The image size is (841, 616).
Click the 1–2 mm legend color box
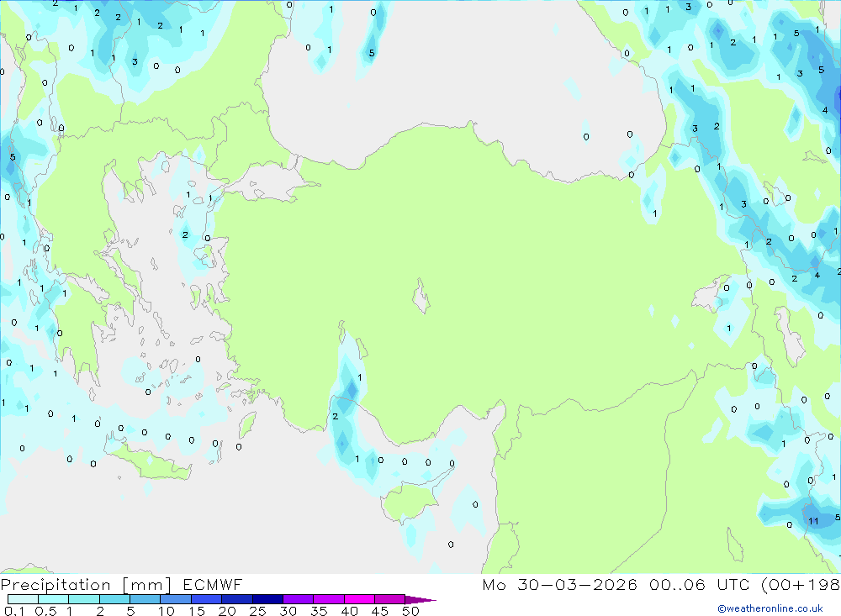[83, 599]
